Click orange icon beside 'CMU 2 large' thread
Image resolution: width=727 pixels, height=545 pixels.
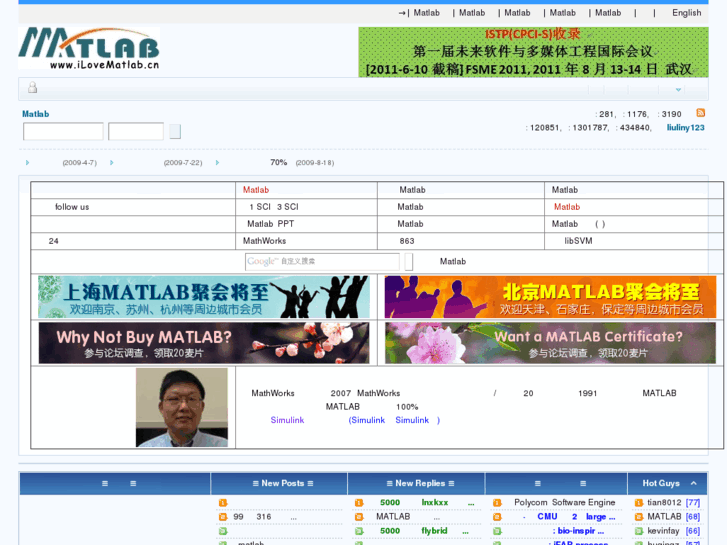pos(497,517)
